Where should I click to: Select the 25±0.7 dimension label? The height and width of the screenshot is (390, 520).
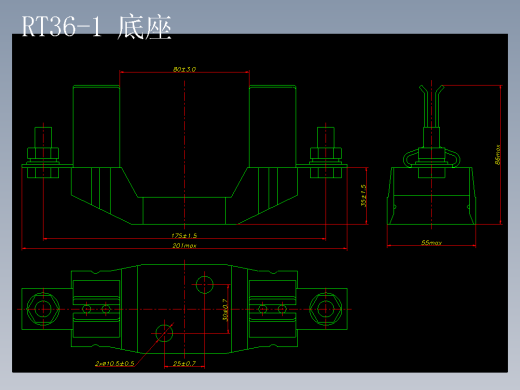[184, 363]
